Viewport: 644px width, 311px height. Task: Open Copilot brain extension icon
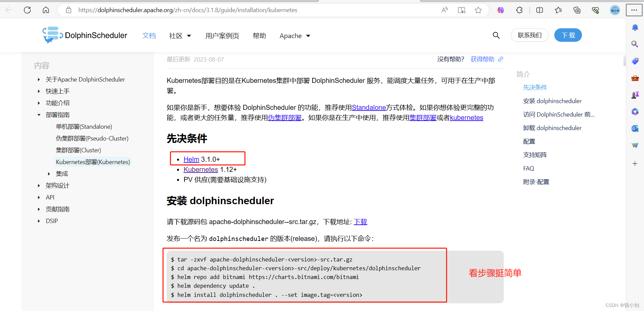(501, 10)
